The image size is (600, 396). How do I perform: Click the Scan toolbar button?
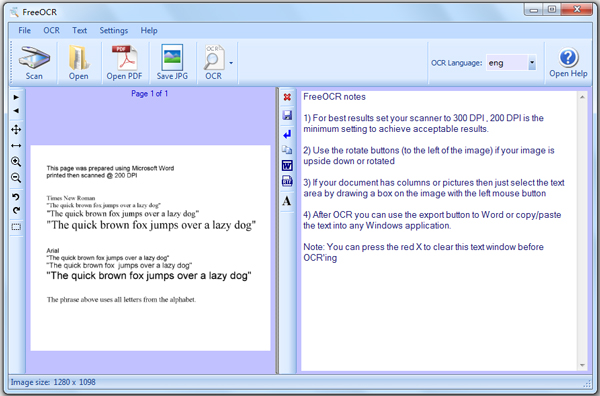pos(34,62)
